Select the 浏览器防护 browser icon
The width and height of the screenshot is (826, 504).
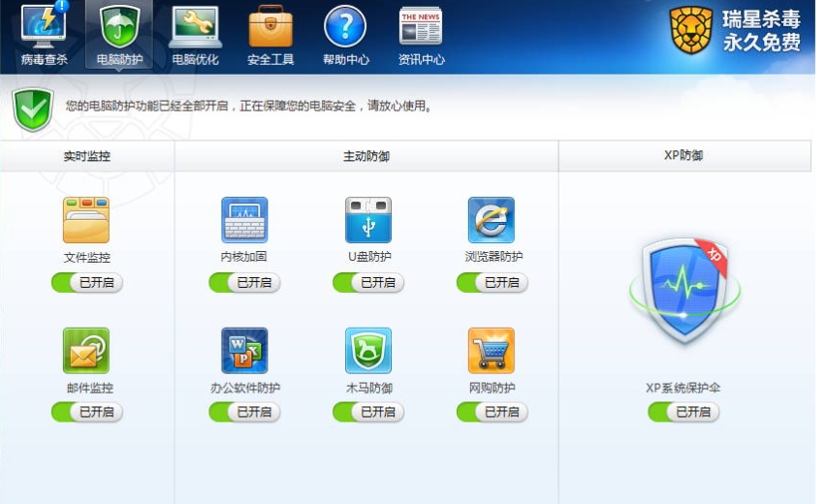click(492, 220)
